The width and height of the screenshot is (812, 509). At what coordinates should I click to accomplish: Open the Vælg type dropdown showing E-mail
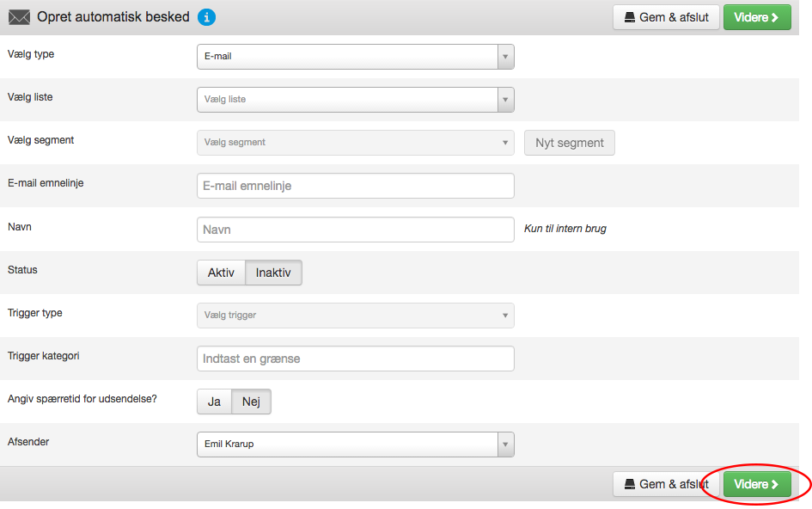pyautogui.click(x=355, y=57)
